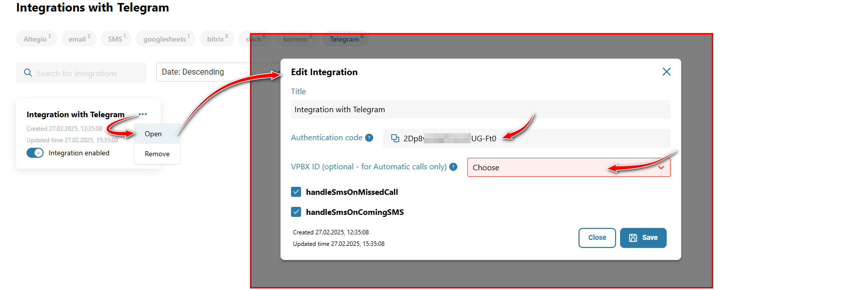Click the Close button in dialog

pos(597,238)
